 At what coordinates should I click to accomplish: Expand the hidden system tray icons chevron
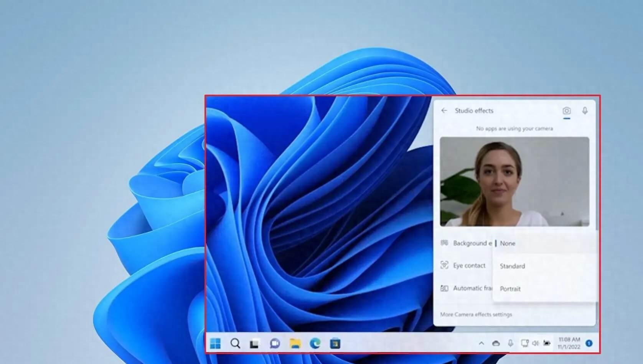(x=481, y=343)
